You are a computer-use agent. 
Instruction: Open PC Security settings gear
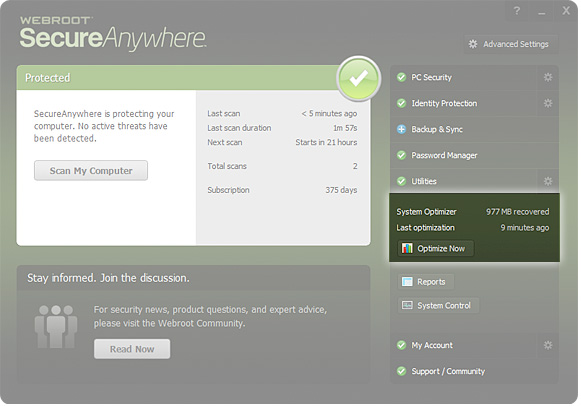tap(548, 77)
